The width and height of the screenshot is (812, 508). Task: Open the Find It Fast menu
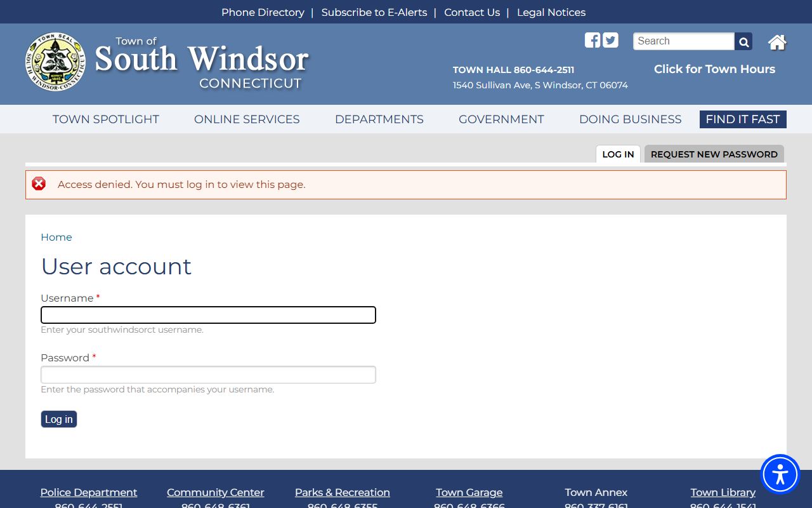coord(743,119)
